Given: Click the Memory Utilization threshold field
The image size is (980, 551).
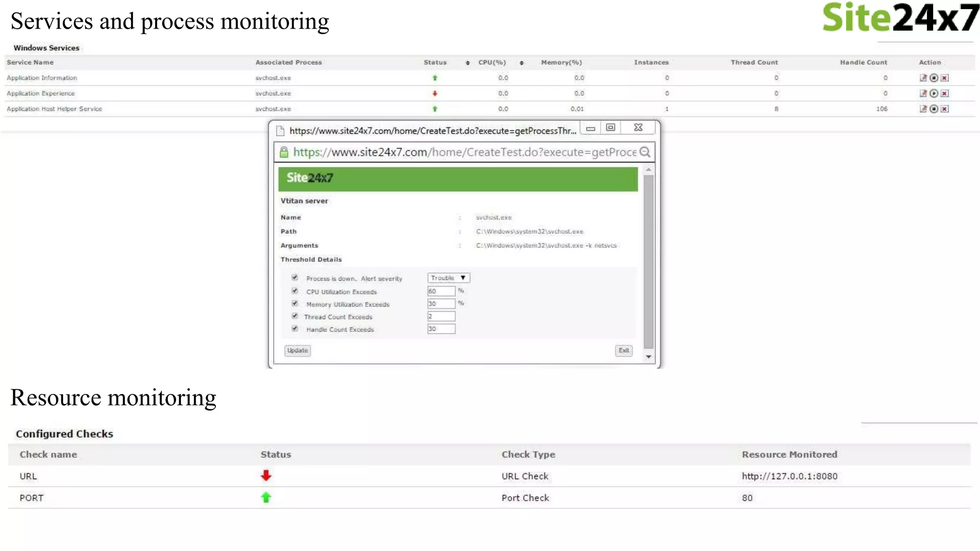Looking at the screenshot, I should point(441,304).
